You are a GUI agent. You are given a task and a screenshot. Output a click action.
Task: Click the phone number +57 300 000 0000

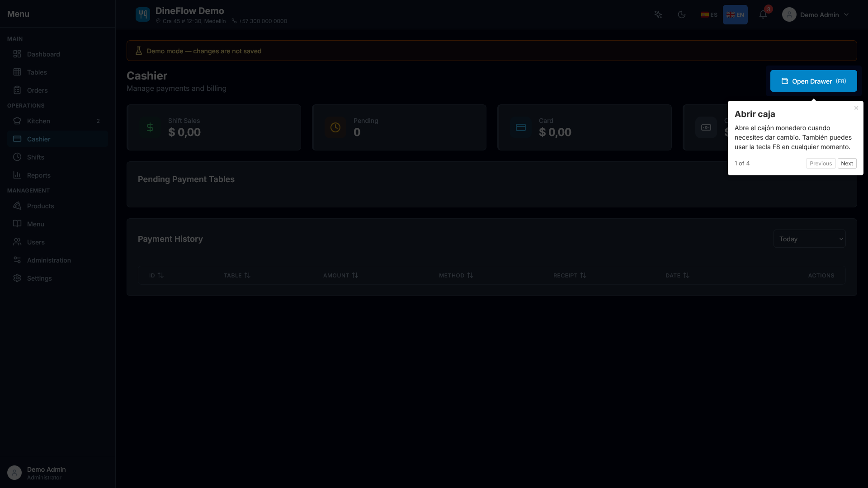(263, 21)
